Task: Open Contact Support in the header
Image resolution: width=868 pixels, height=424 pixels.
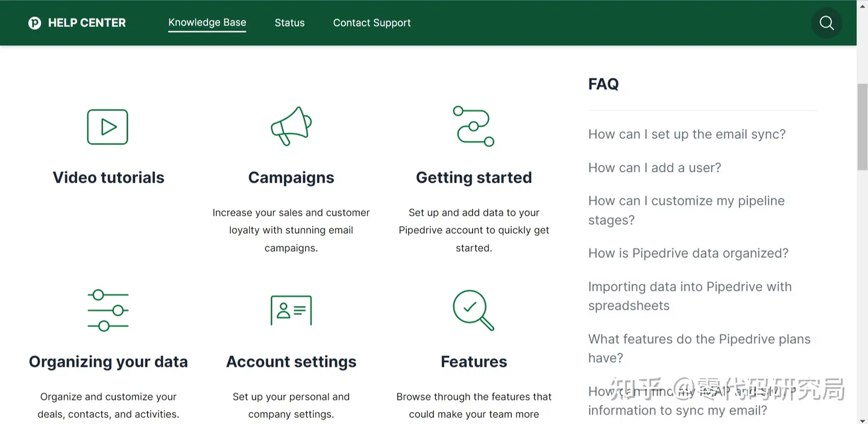Action: (x=372, y=23)
